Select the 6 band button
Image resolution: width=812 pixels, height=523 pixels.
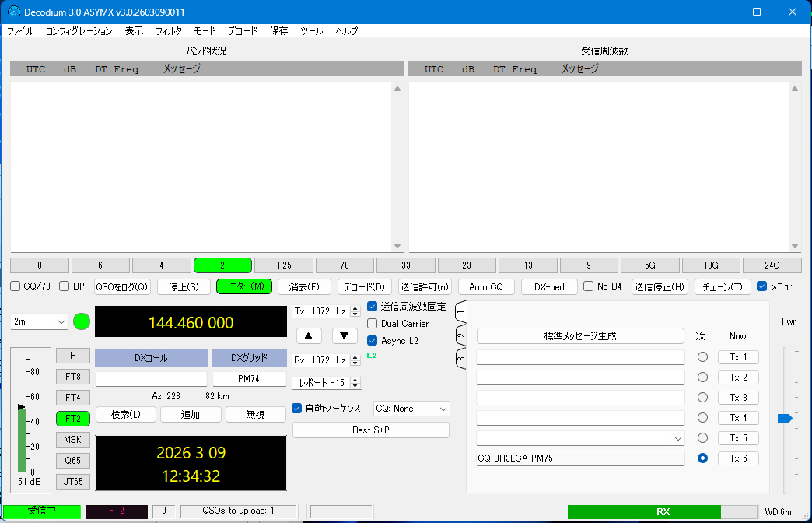100,265
